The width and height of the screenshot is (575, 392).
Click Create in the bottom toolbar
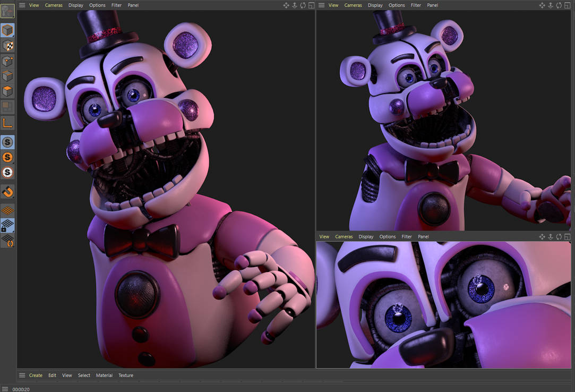pyautogui.click(x=36, y=375)
